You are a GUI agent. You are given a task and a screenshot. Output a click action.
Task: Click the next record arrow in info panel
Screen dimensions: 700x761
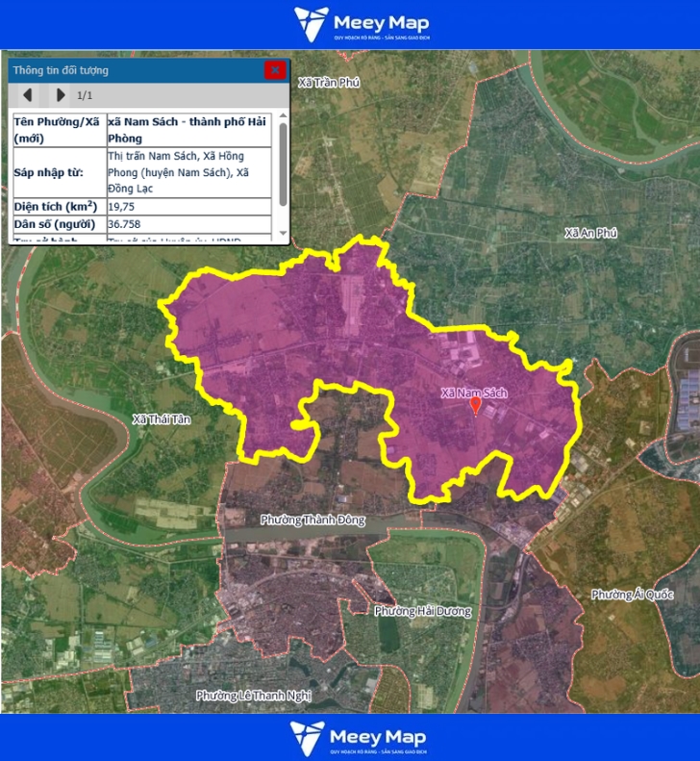click(x=61, y=94)
